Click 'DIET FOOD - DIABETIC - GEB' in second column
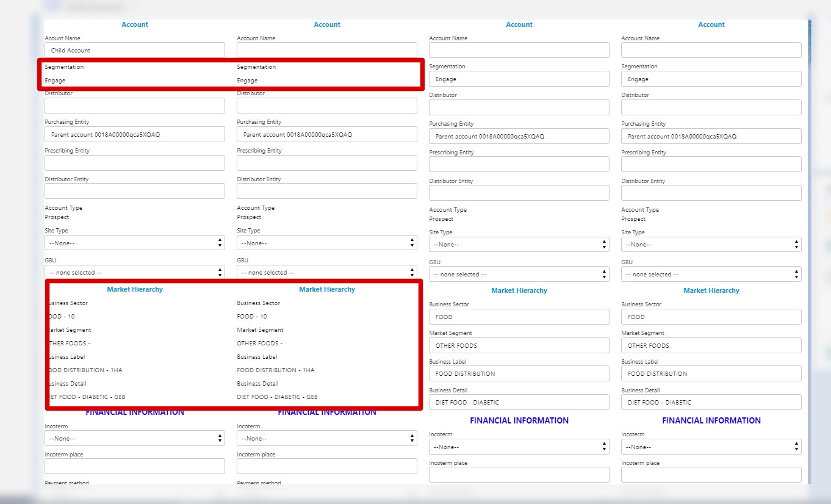The height and width of the screenshot is (504, 831). click(277, 397)
